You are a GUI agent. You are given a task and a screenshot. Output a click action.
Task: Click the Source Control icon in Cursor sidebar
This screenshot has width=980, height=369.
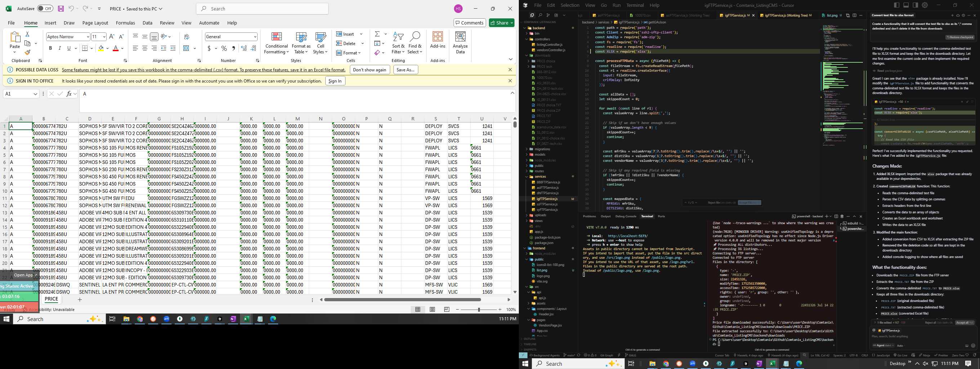click(548, 15)
